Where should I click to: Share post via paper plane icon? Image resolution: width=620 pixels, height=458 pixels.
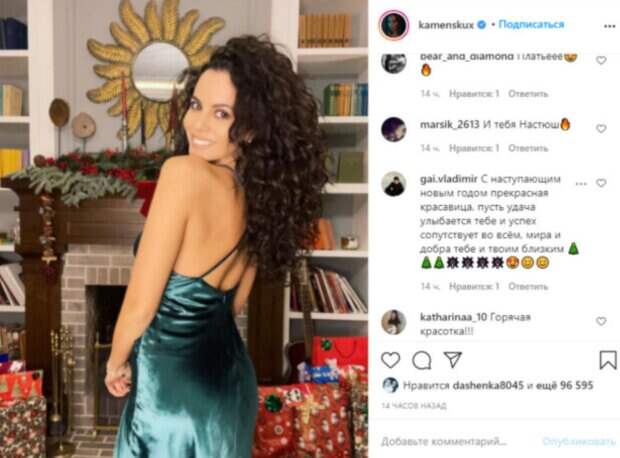[453, 359]
